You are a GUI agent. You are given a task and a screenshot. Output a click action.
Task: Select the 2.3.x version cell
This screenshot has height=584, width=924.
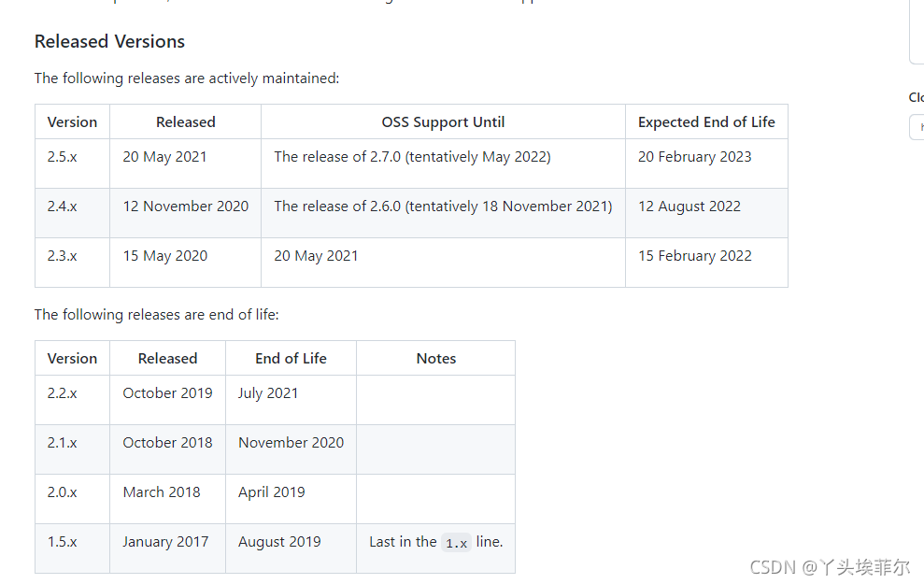coord(73,263)
